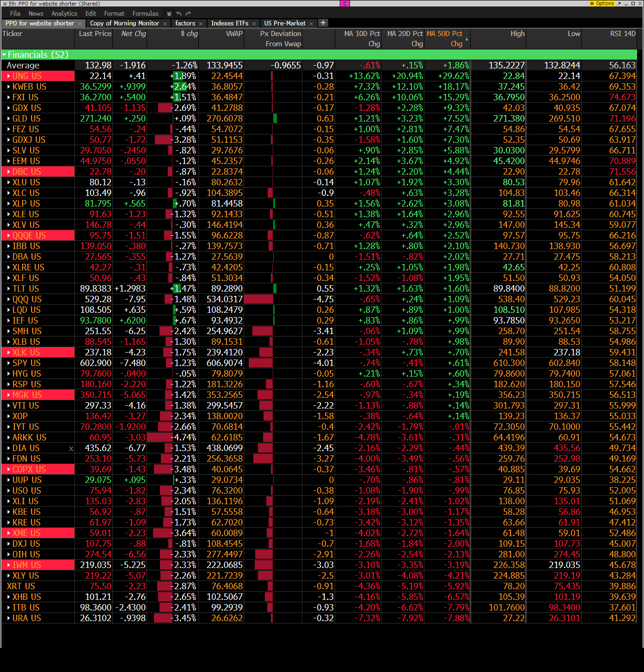Click the undo arrow icon

point(179,14)
